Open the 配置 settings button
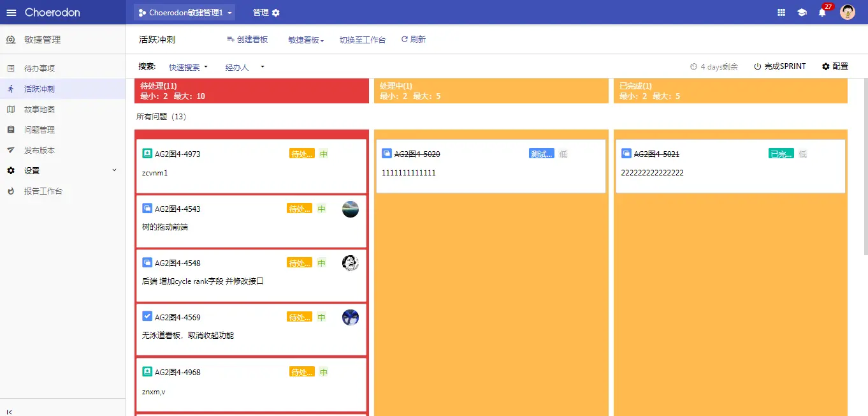The height and width of the screenshot is (416, 868). click(x=835, y=66)
